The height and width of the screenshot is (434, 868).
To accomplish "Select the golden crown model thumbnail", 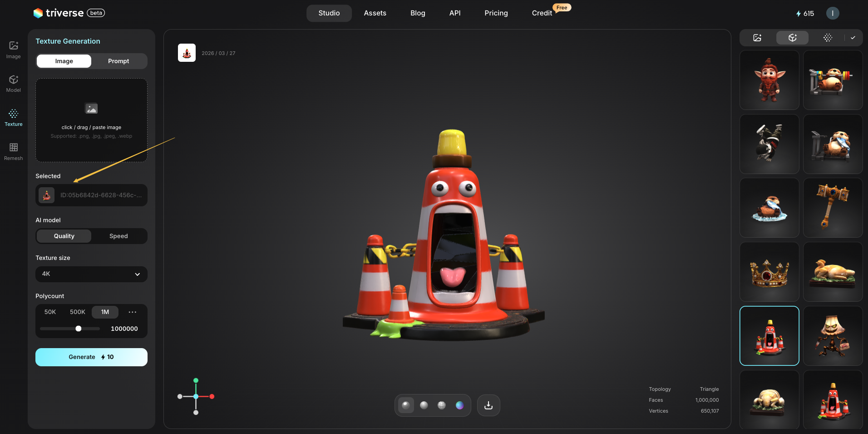I will point(769,272).
